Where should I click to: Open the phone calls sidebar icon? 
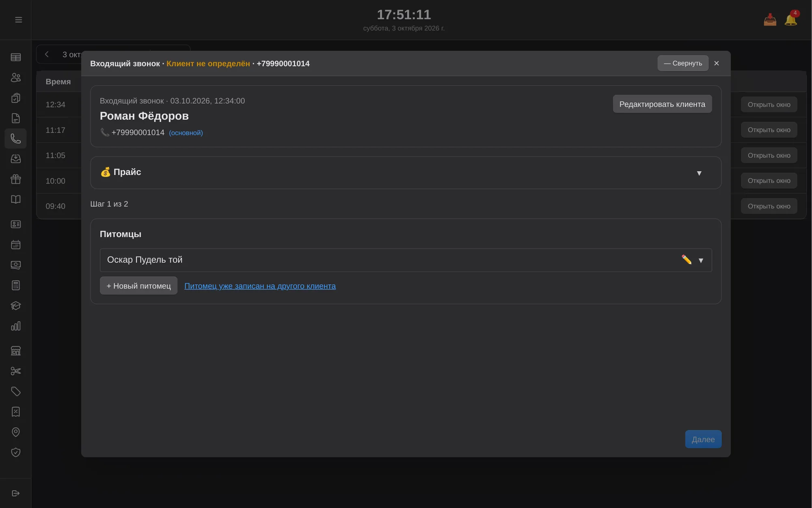pos(15,139)
